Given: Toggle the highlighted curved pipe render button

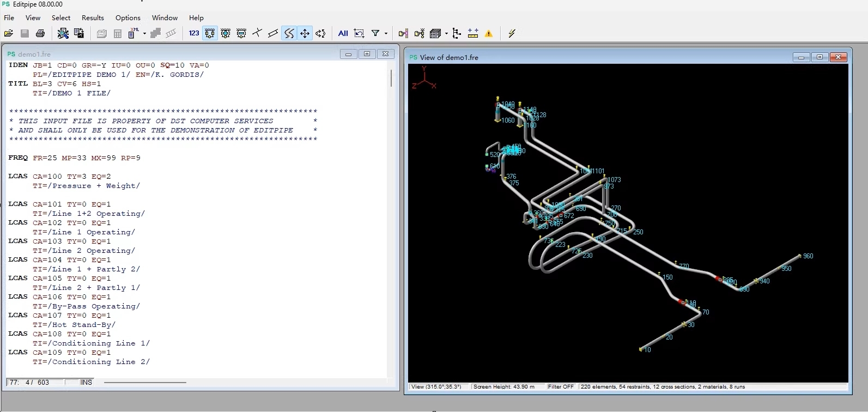Looking at the screenshot, I should click(x=289, y=33).
